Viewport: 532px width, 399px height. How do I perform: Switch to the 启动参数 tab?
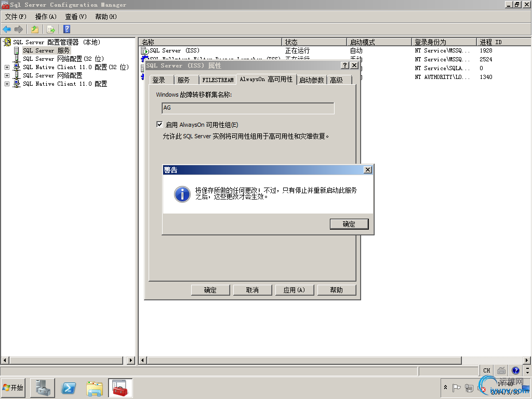pos(312,80)
